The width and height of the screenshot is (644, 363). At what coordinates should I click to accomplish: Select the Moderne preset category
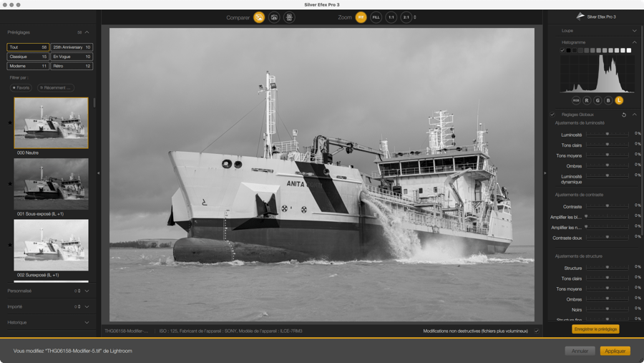pyautogui.click(x=28, y=66)
